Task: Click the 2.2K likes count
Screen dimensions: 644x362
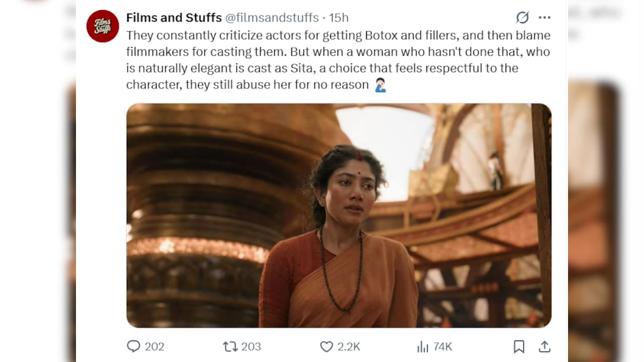Action: coord(349,346)
